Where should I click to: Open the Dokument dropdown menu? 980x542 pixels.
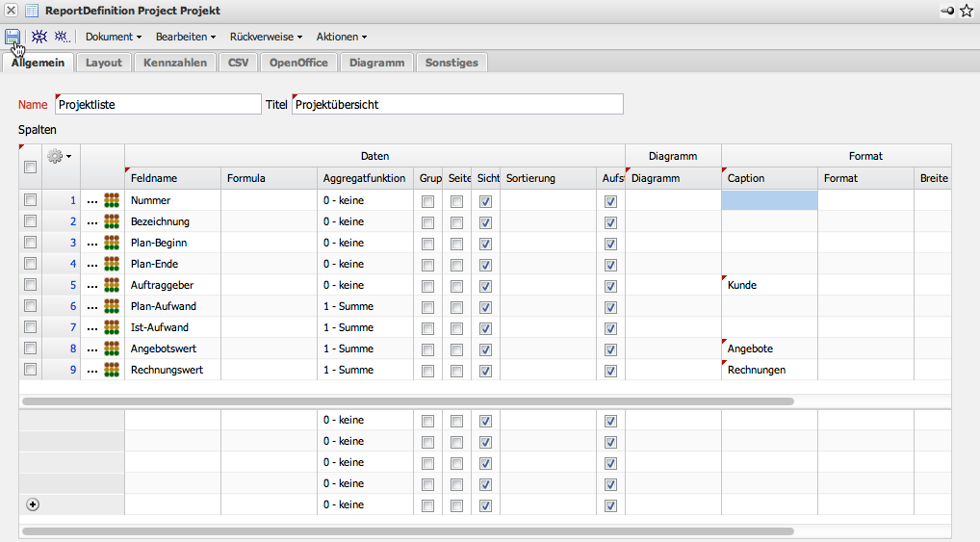tap(114, 37)
